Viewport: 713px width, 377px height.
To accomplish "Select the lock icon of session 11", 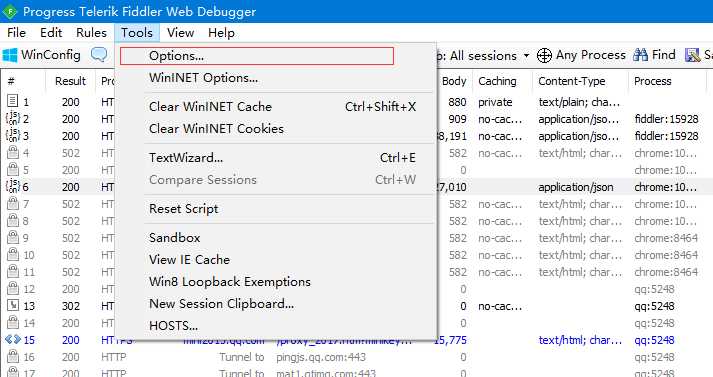I will [x=13, y=271].
